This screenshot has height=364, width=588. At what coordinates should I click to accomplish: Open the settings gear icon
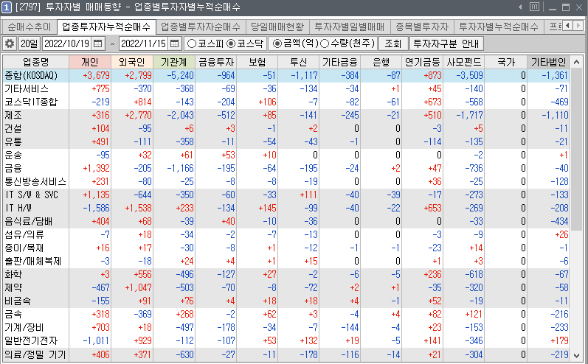[x=10, y=43]
